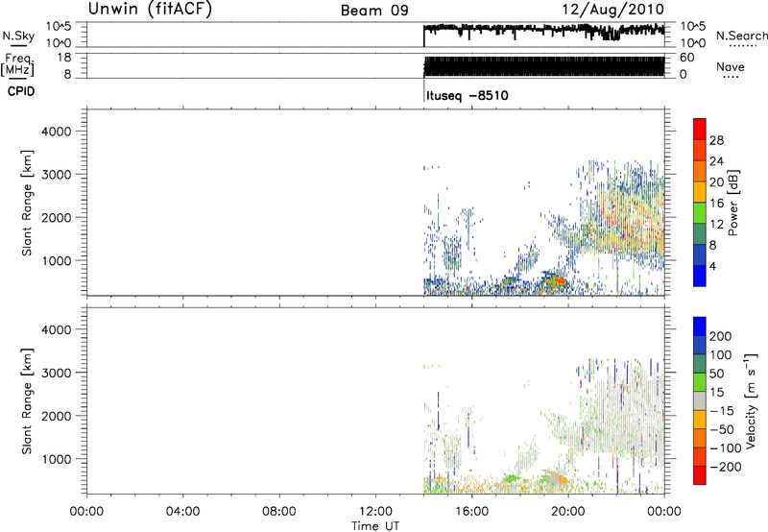The image size is (768, 532).
Task: Click the 'CPID' label
Action: tap(21, 91)
